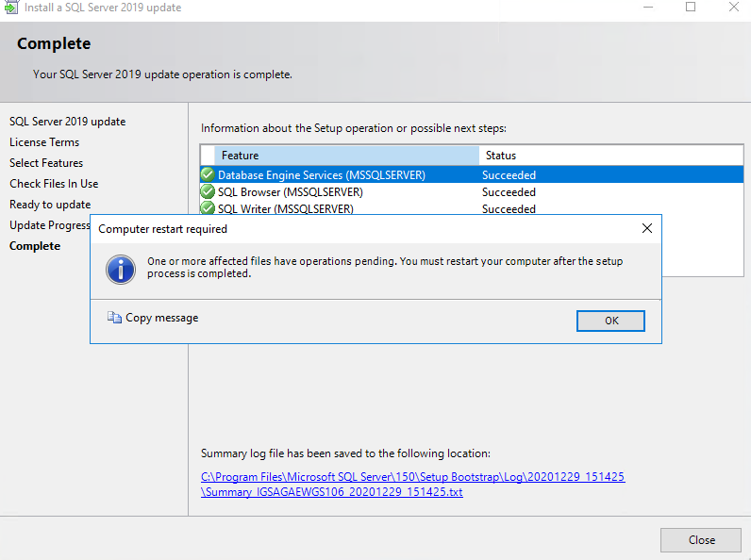751x560 pixels.
Task: Select the SQL Writer (MSSQLSERVER) row
Action: tap(472, 208)
